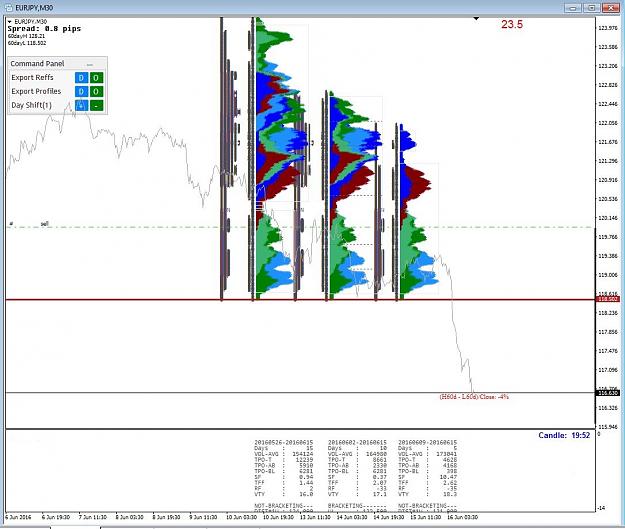The width and height of the screenshot is (625, 529).
Task: Click the 10-day composite market profile
Action: pyautogui.click(x=353, y=195)
